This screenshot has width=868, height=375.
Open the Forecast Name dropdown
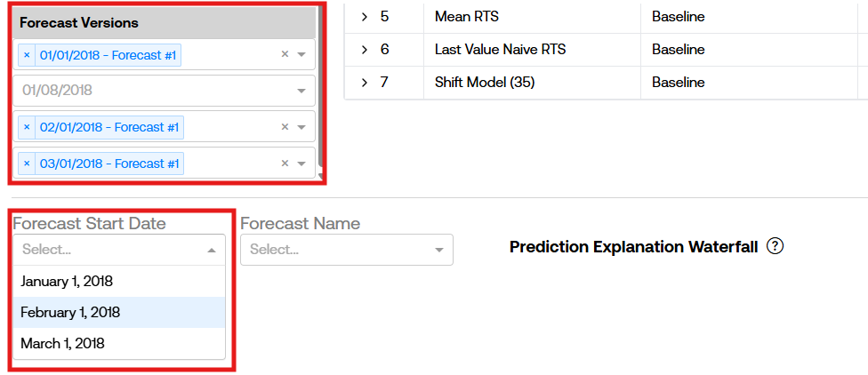[x=346, y=250]
